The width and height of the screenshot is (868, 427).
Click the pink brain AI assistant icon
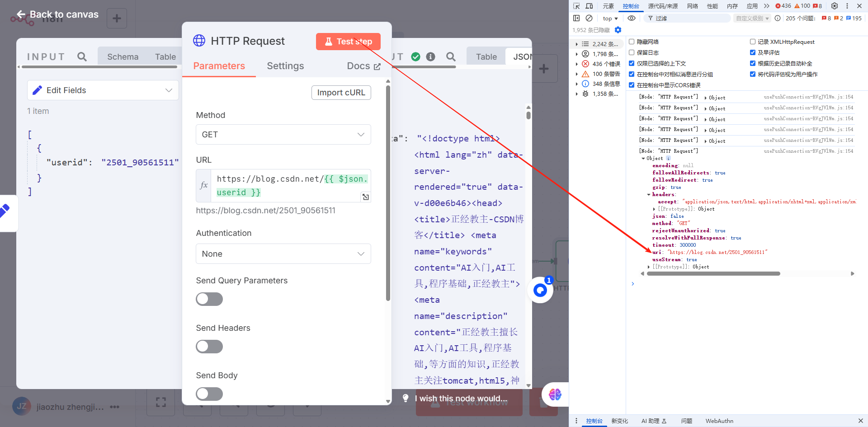click(555, 394)
